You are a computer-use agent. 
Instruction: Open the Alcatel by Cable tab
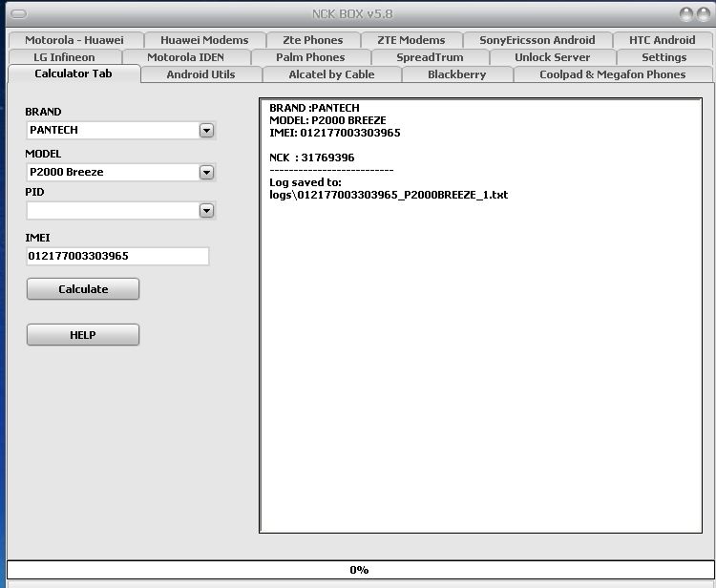[x=331, y=74]
